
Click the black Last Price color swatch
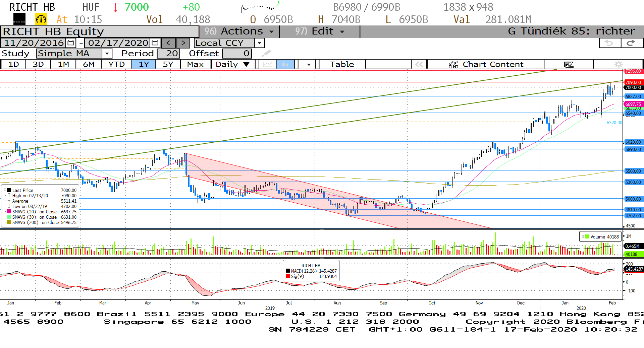9,190
